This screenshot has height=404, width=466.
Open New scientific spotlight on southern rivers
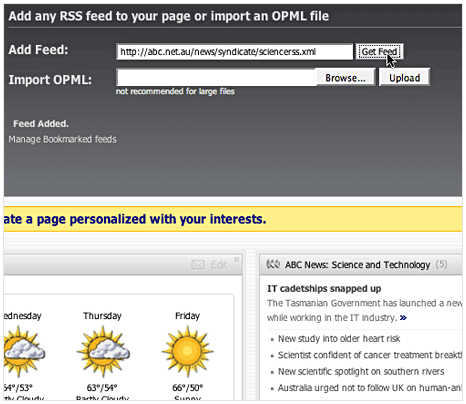pos(361,371)
